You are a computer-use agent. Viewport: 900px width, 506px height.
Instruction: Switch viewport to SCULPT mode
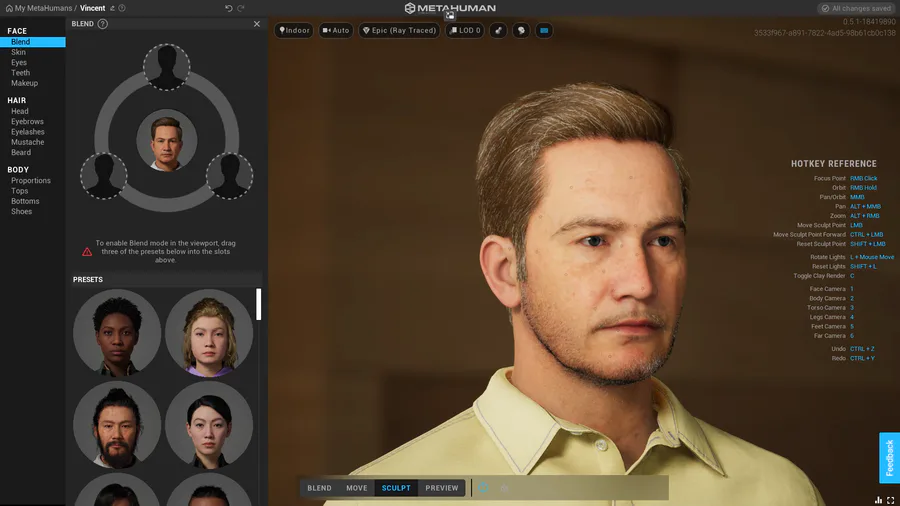click(x=396, y=488)
